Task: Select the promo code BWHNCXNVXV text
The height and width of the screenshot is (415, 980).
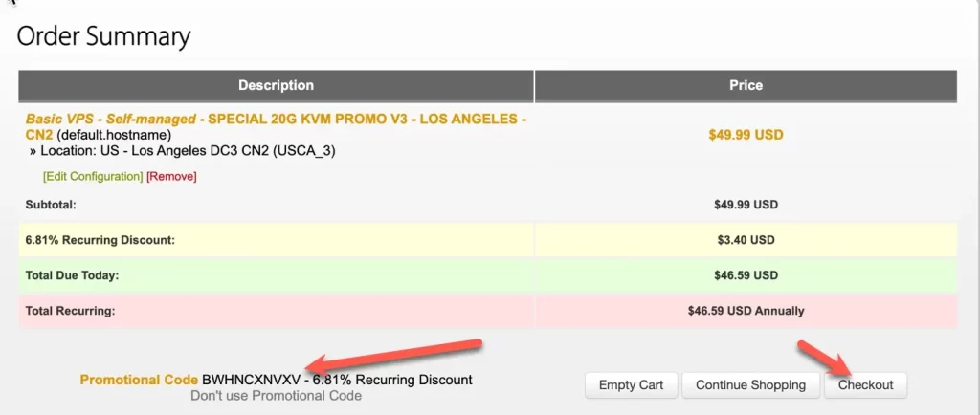Action: pos(251,380)
